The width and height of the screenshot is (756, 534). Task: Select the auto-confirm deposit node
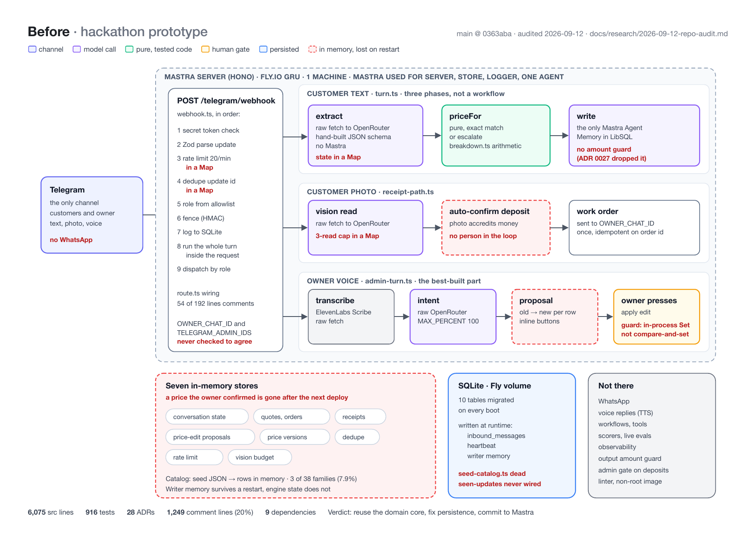point(496,228)
